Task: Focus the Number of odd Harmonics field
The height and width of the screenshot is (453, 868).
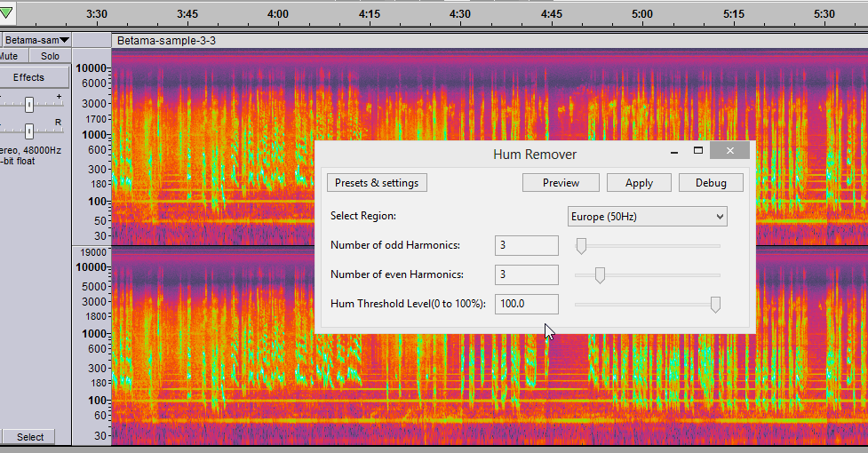Action: click(527, 245)
